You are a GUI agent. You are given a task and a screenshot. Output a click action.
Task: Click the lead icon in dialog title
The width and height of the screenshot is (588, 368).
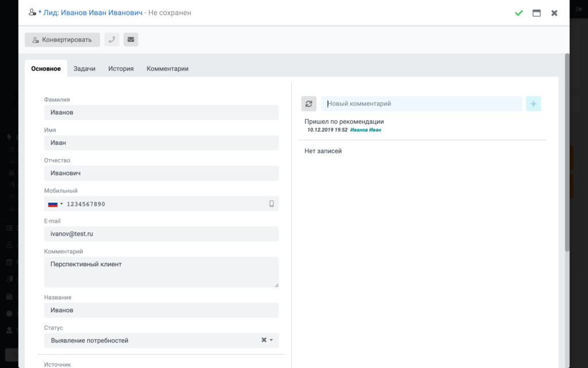tap(32, 13)
